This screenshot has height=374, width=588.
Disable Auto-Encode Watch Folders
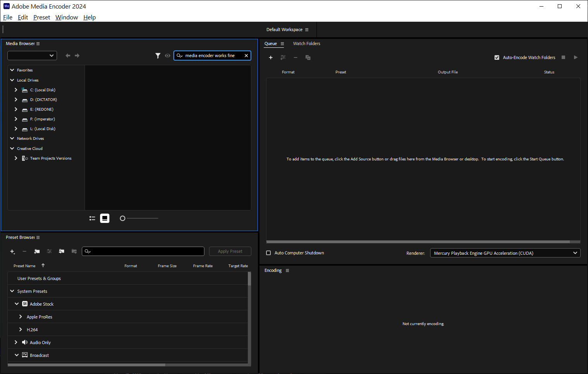pyautogui.click(x=497, y=57)
